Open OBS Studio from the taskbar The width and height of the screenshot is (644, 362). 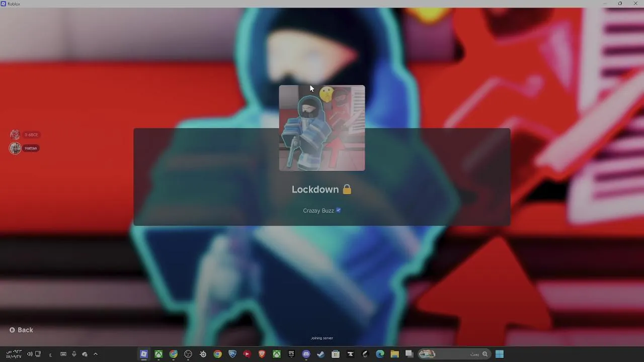188,354
